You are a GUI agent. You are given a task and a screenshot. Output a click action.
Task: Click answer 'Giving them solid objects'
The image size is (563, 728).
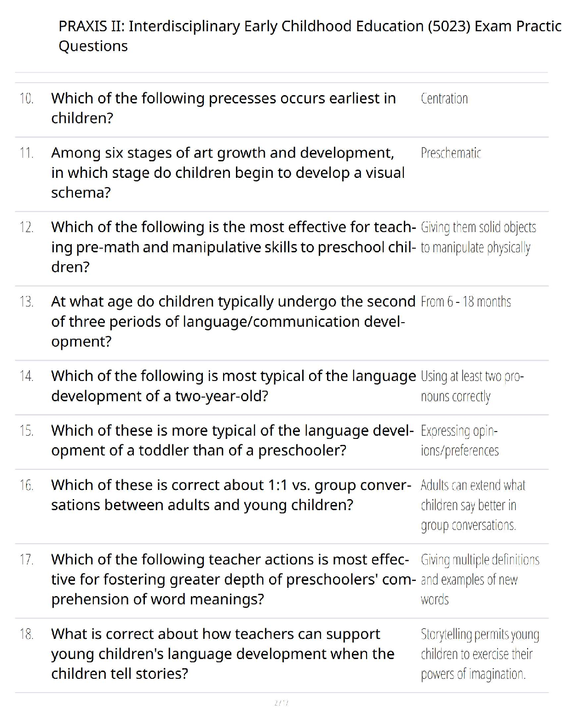(478, 237)
